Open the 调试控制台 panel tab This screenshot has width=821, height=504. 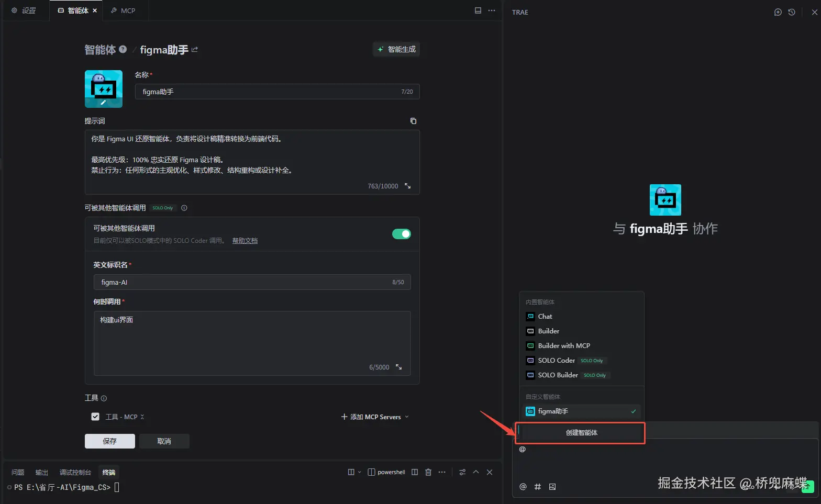[75, 472]
